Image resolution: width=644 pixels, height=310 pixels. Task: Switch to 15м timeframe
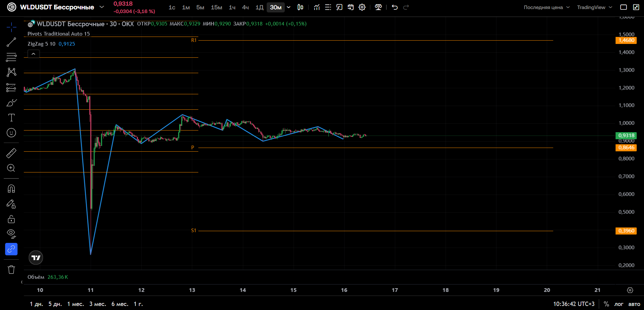216,7
